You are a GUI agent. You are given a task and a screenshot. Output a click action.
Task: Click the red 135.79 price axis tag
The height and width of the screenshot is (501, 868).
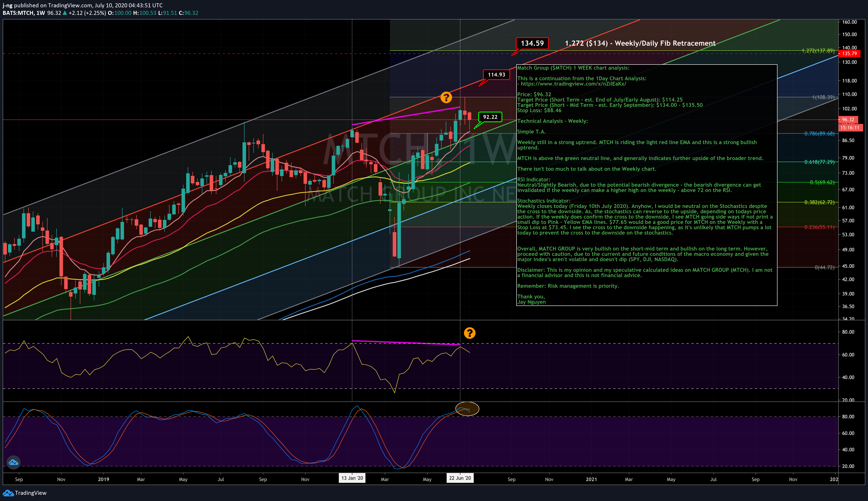point(849,54)
